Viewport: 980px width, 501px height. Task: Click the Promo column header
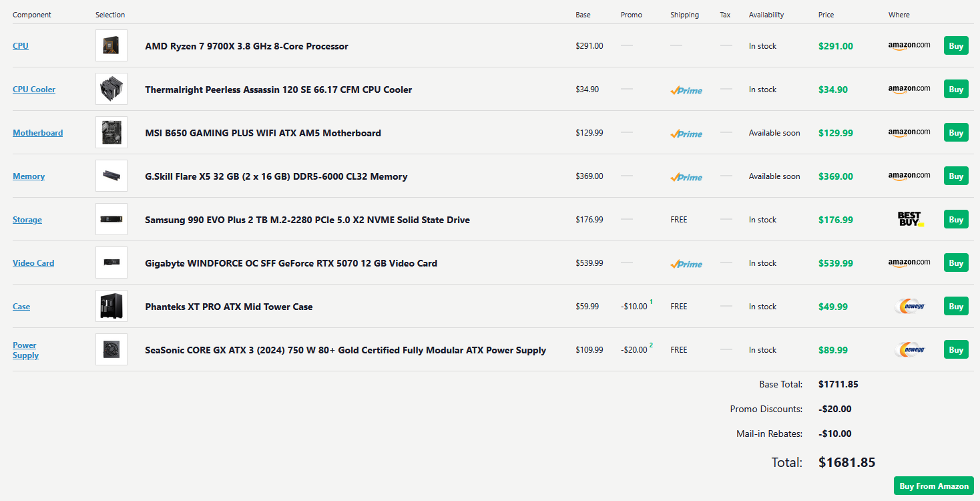(632, 15)
